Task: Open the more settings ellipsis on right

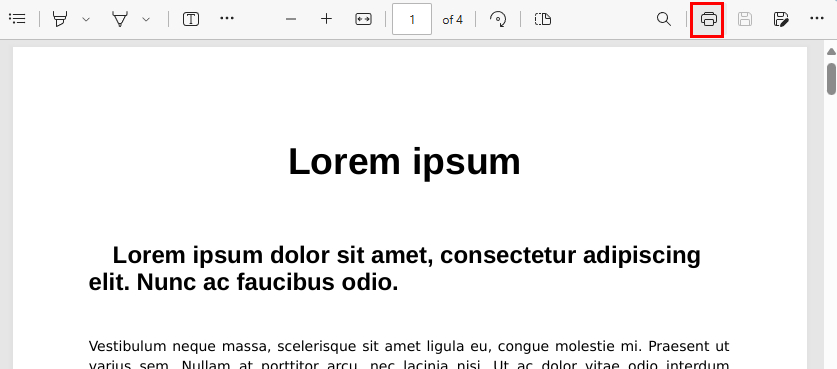Action: (x=817, y=19)
